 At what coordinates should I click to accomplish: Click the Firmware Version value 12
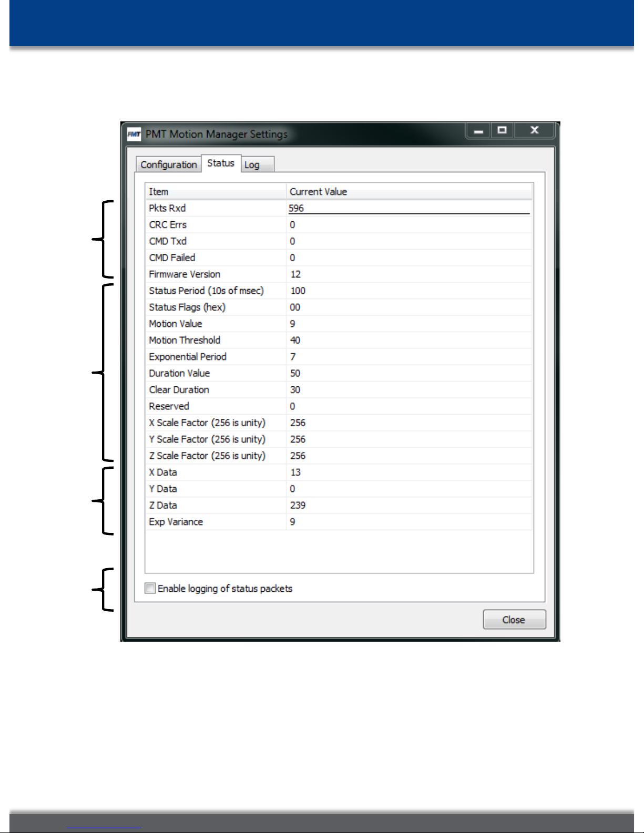pos(295,274)
